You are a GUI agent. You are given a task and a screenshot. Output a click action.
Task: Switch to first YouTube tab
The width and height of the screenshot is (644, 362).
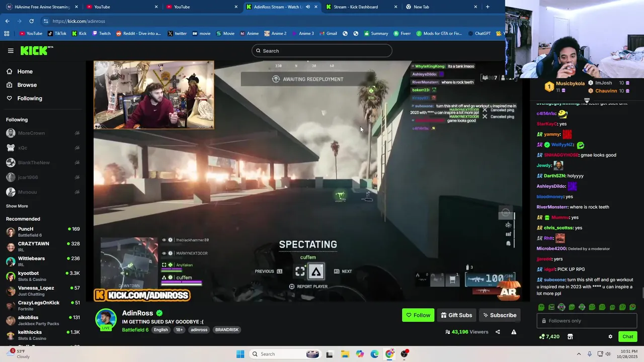coord(122,7)
